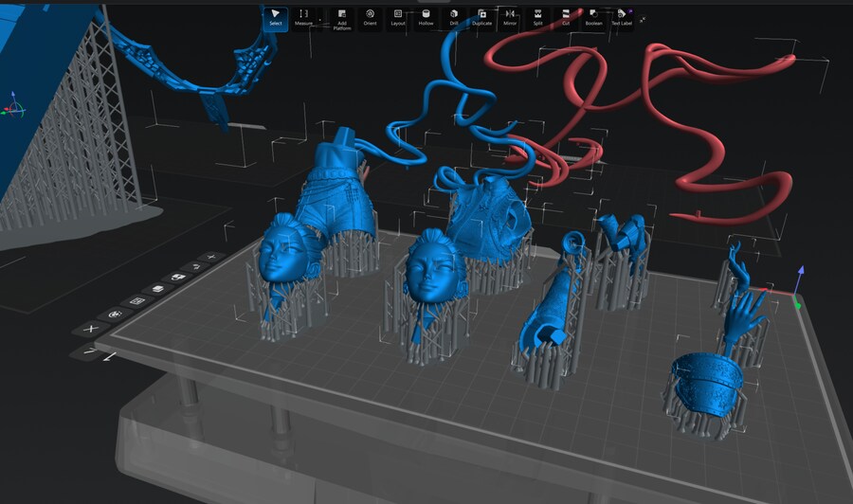This screenshot has width=853, height=504.
Task: Click the Duplicate tool
Action: tap(482, 17)
